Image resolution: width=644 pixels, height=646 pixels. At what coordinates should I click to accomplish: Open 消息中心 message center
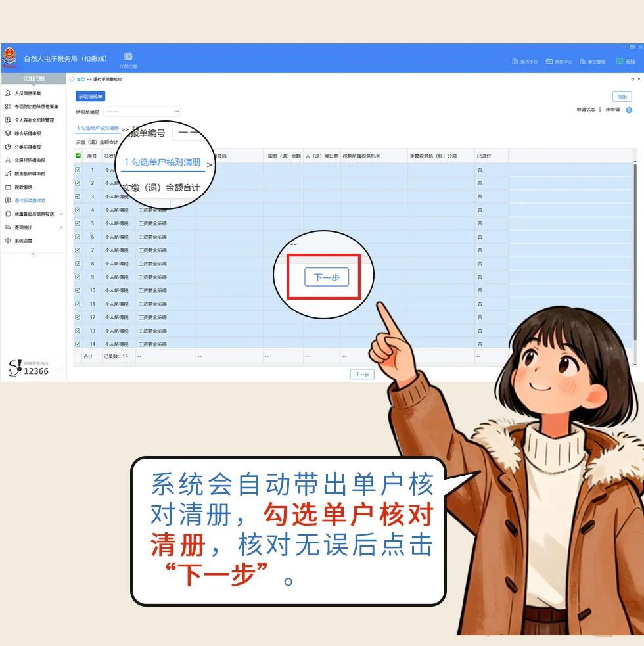coord(559,62)
